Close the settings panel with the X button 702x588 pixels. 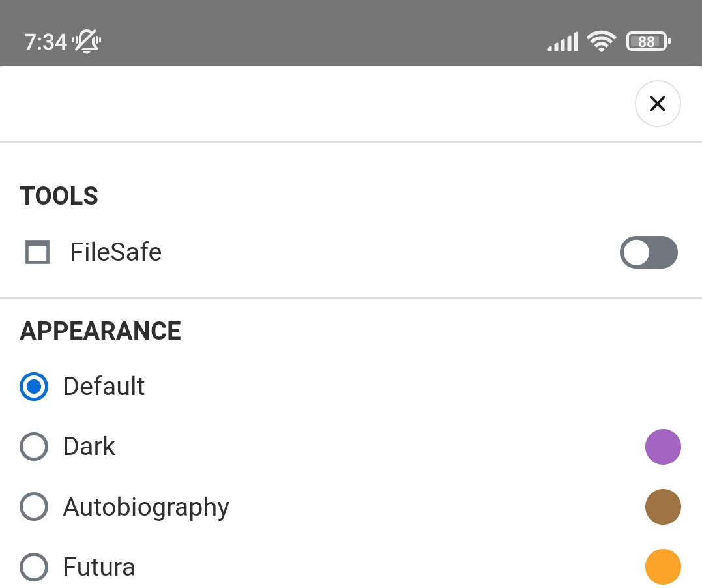coord(658,104)
